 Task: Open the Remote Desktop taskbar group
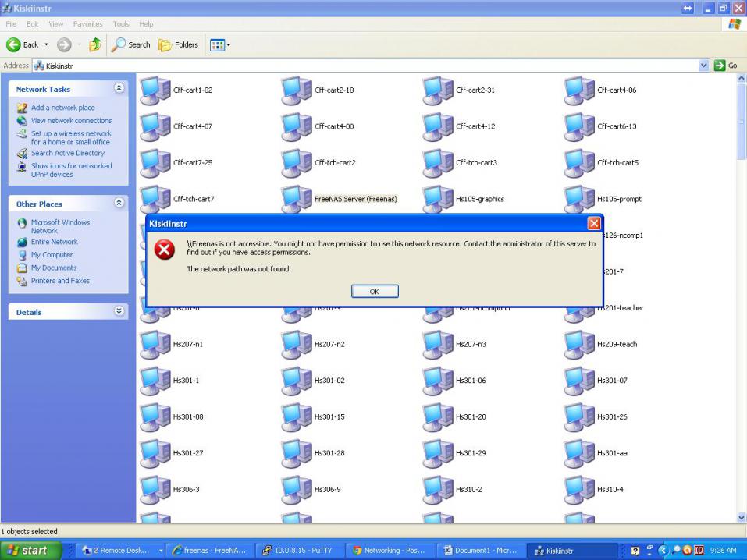click(121, 551)
